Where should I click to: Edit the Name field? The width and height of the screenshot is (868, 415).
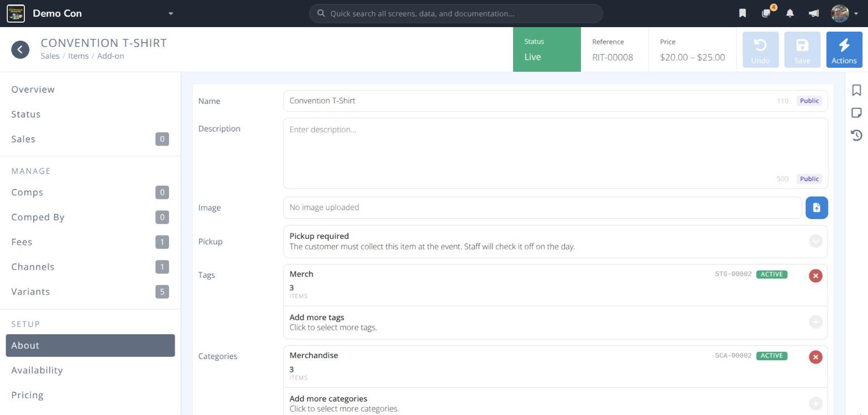[555, 101]
